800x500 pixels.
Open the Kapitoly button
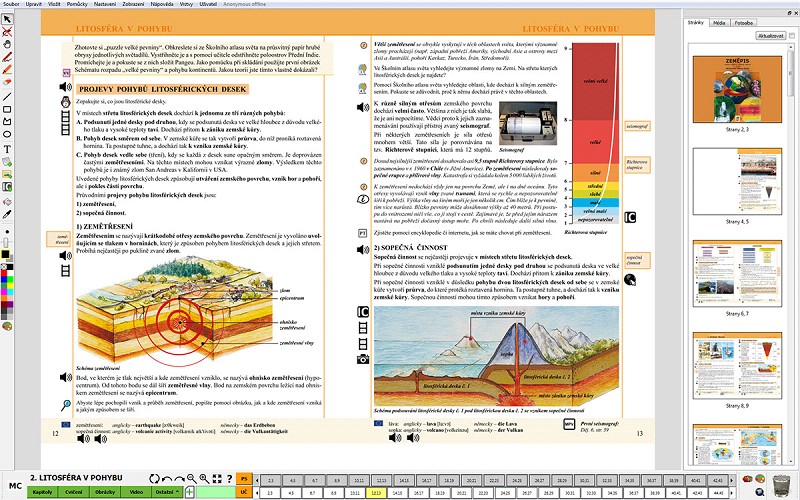pos(42,492)
